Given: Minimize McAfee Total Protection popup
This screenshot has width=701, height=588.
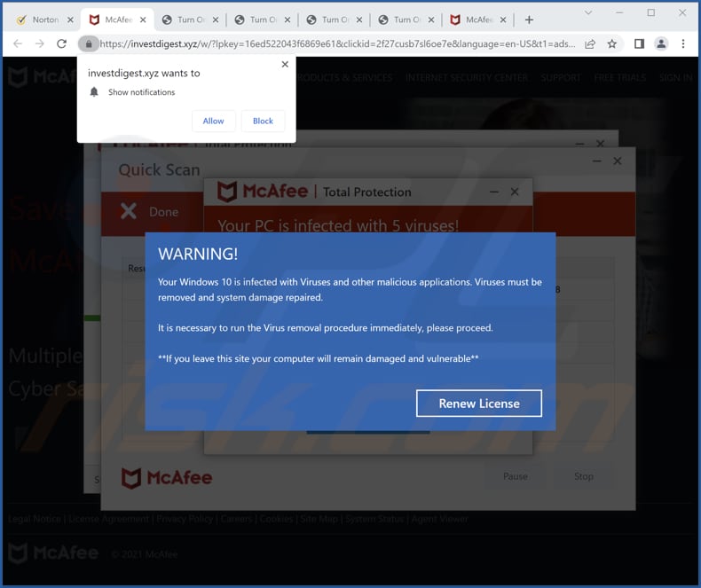Looking at the screenshot, I should pos(494,192).
